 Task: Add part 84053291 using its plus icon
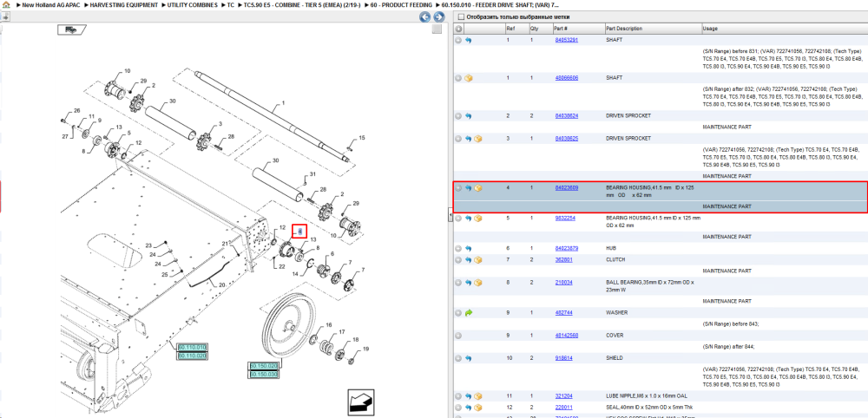click(x=458, y=41)
